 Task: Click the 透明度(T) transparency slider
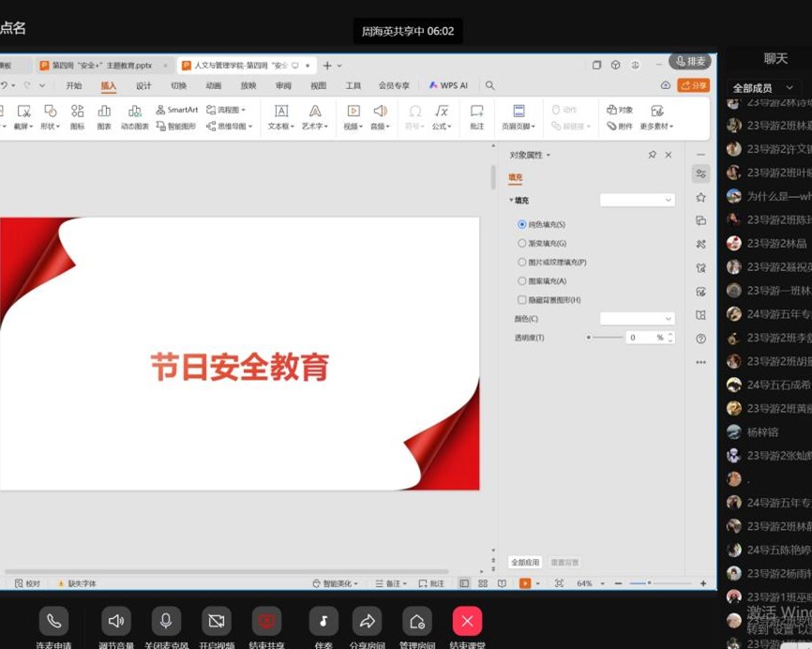coord(605,338)
